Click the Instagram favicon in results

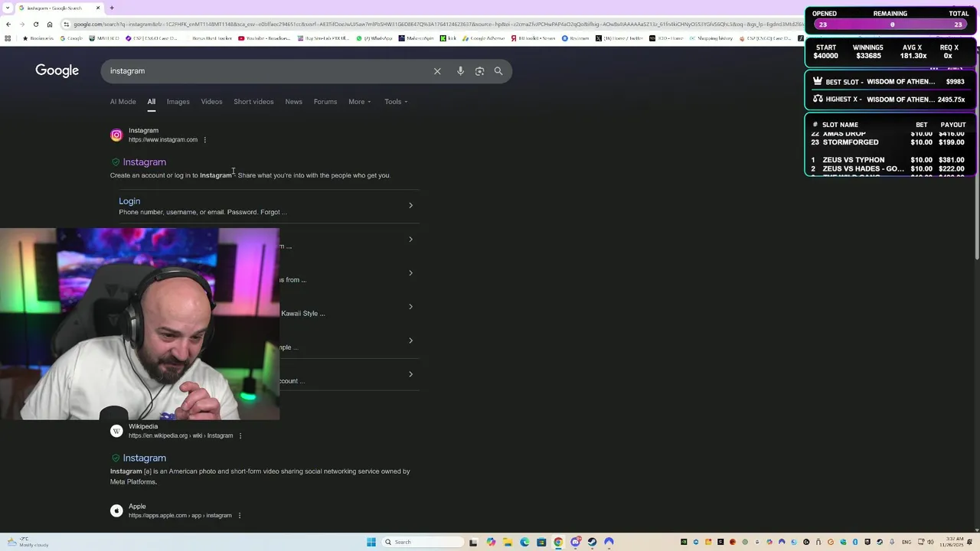[116, 135]
